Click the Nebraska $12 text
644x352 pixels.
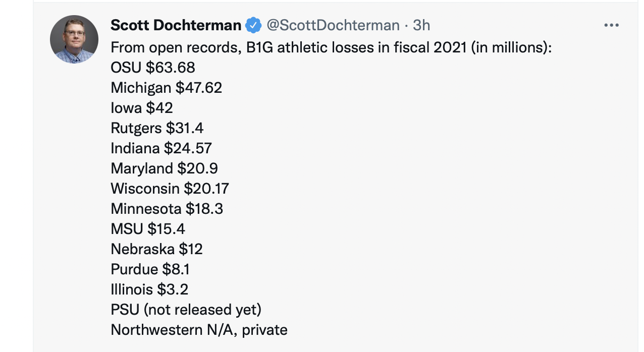point(157,249)
